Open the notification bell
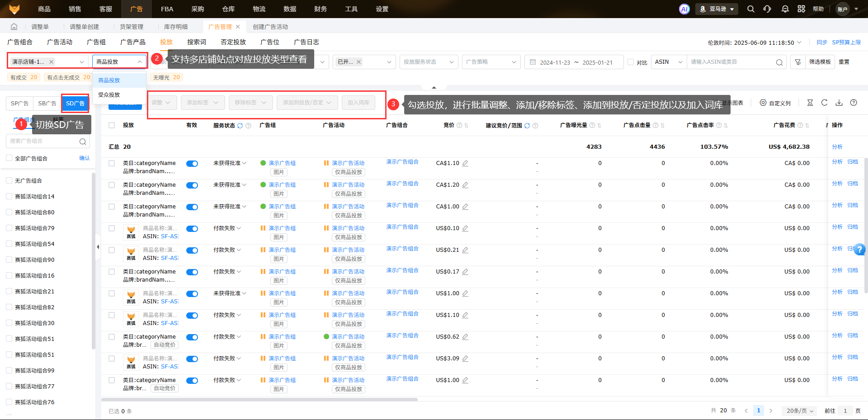Viewport: 868px width, 420px height. (x=785, y=9)
